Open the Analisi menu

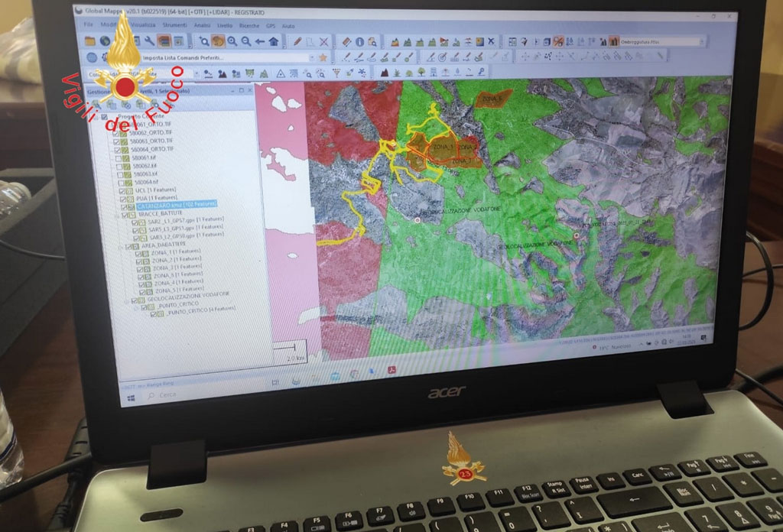(202, 25)
